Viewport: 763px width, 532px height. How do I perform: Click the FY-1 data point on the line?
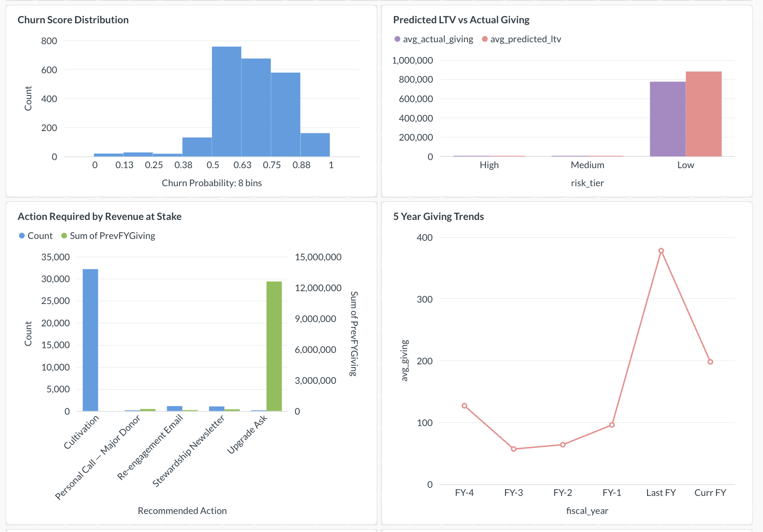pyautogui.click(x=612, y=425)
